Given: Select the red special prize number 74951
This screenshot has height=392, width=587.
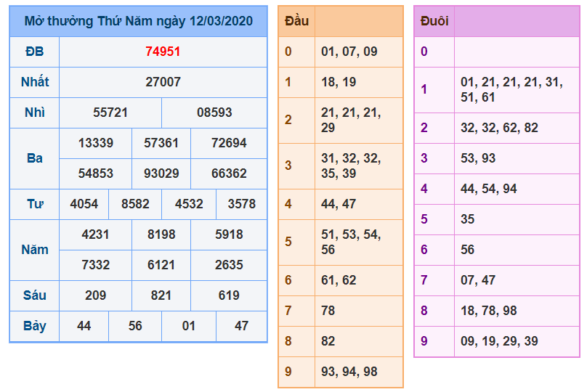Looking at the screenshot, I should click(x=163, y=52).
